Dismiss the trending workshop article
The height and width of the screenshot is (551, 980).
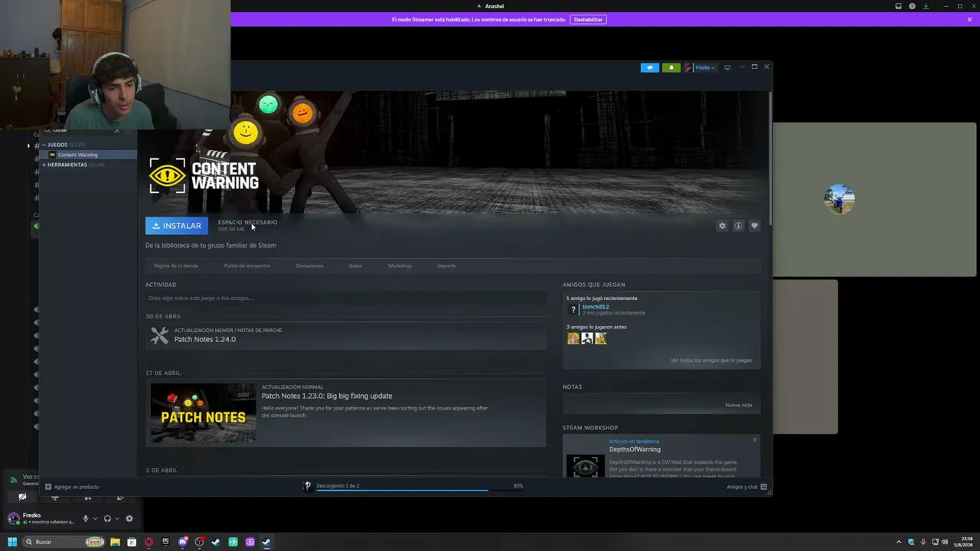[x=754, y=440]
